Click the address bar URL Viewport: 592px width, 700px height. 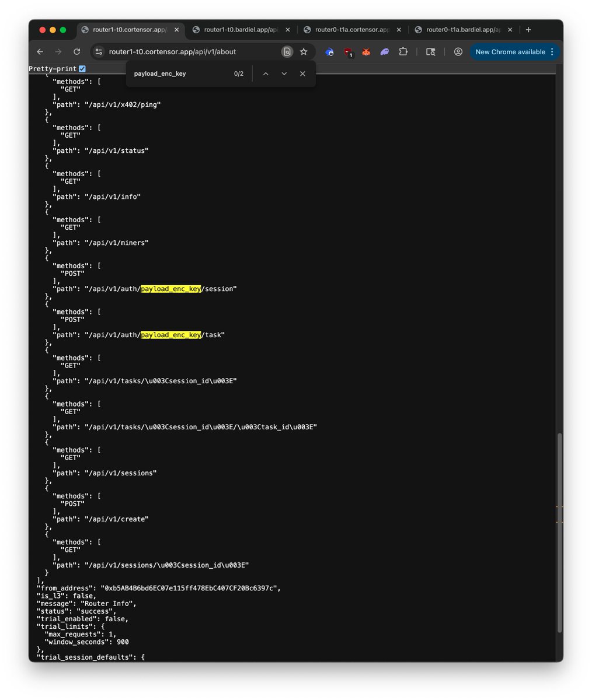pos(172,52)
